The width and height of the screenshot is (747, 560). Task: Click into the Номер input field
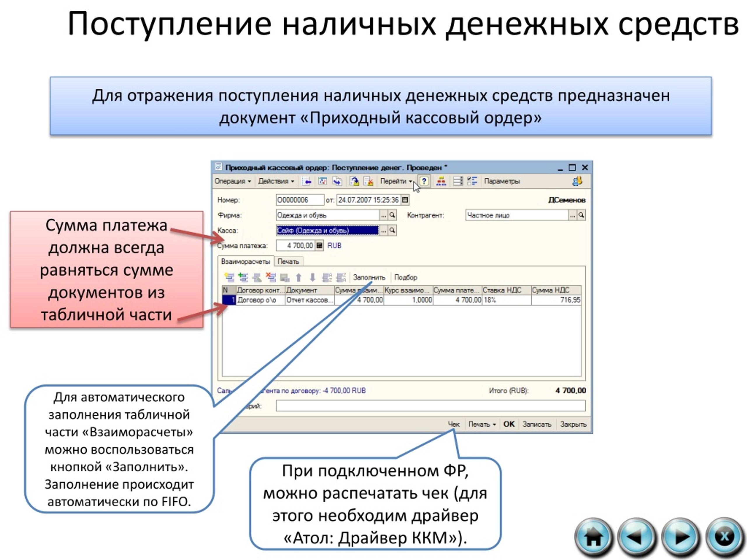(300, 200)
